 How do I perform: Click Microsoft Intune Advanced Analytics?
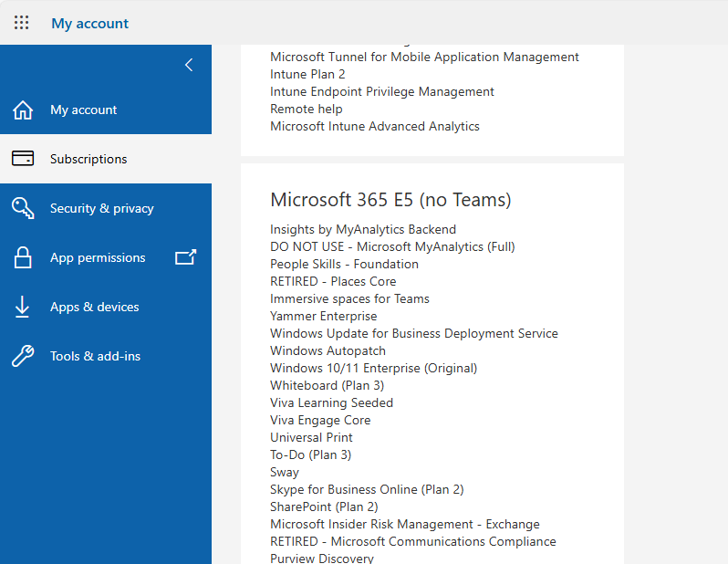coord(375,126)
